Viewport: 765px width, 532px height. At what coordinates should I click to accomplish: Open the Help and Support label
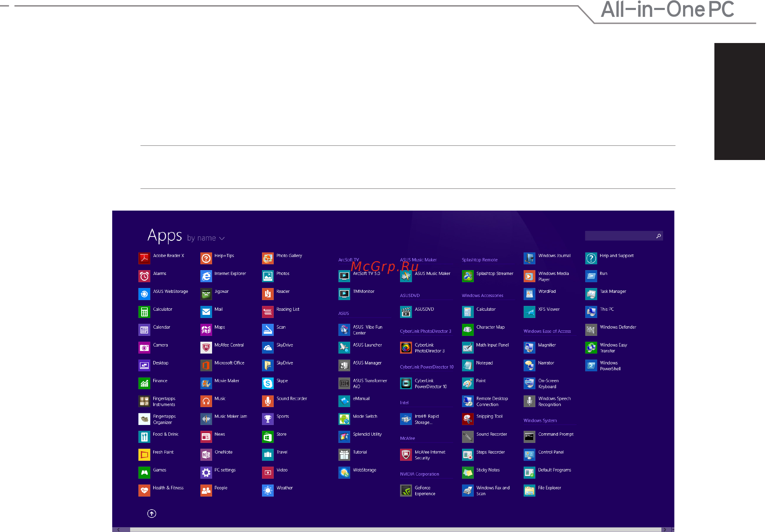tap(616, 255)
